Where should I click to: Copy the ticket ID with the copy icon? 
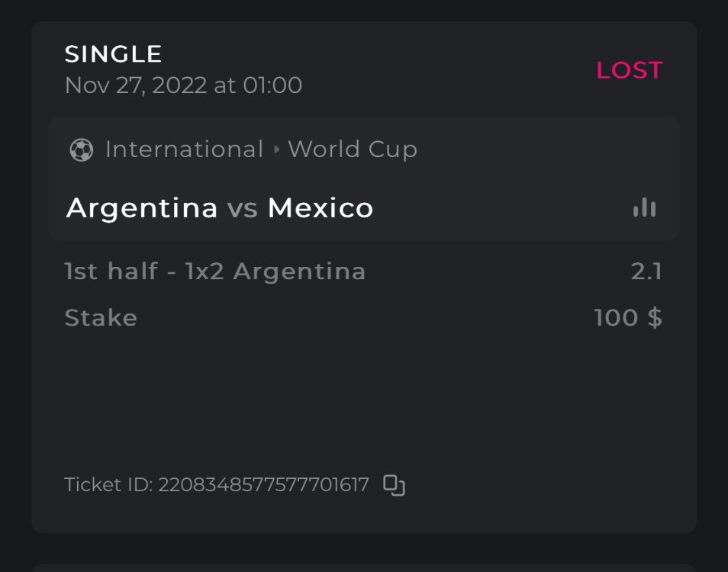[394, 485]
